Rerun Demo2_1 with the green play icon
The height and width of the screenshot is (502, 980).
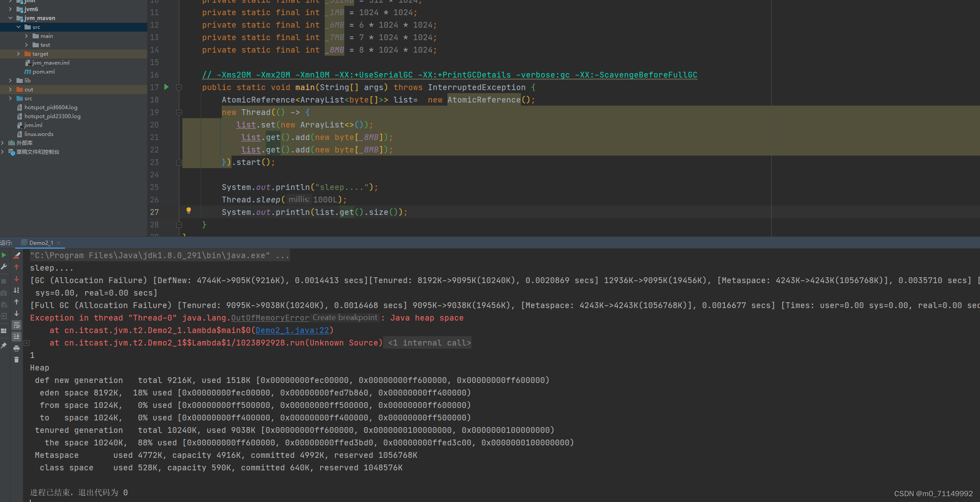4,255
